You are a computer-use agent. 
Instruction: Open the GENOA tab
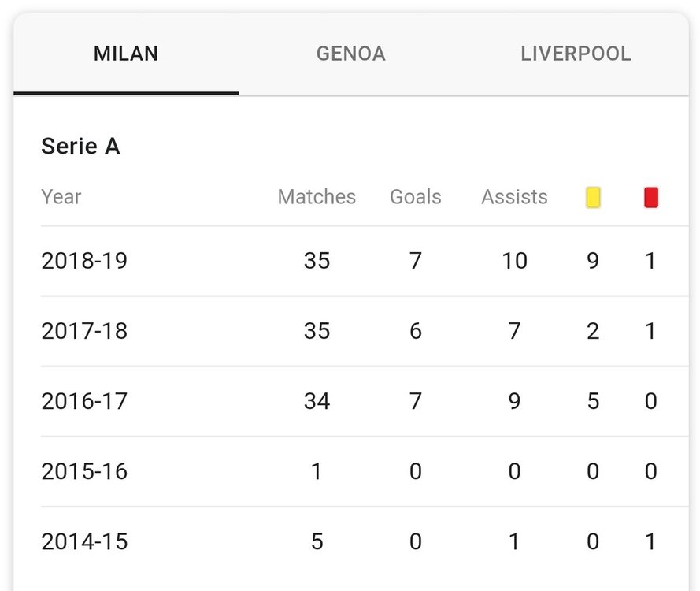coord(351,54)
